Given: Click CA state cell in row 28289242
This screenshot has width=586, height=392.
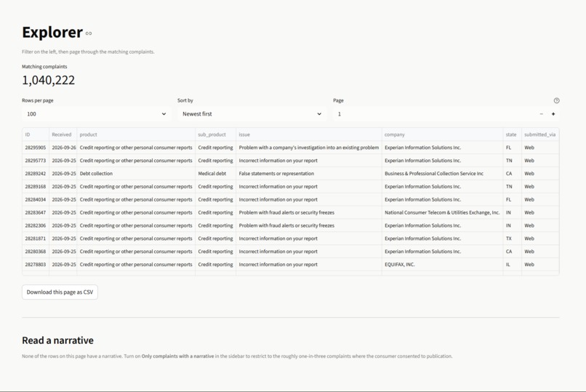Looking at the screenshot, I should [513, 174].
